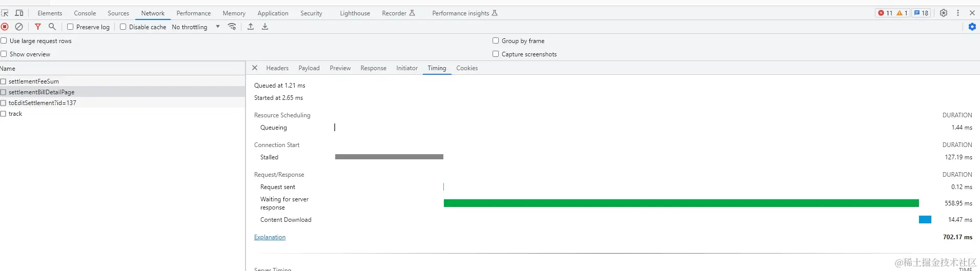Open DevTools settings gear icon
Image resolution: width=980 pixels, height=271 pixels.
[x=944, y=13]
